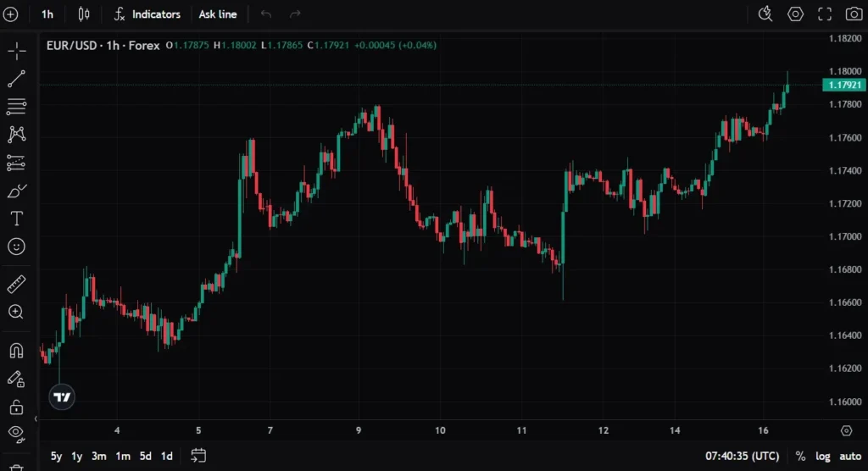Select the ruler measure tool
Image resolution: width=868 pixels, height=471 pixels.
point(16,284)
